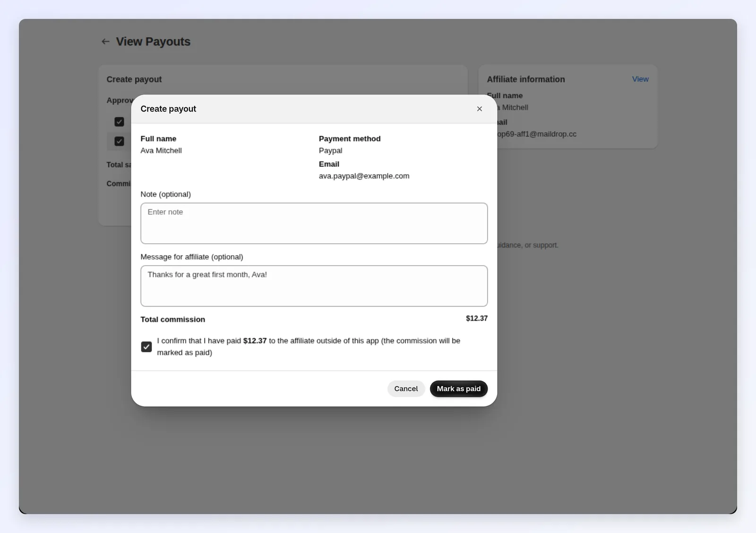Toggle the first approved commission checkbox
Viewport: 756px width, 533px height.
click(119, 122)
